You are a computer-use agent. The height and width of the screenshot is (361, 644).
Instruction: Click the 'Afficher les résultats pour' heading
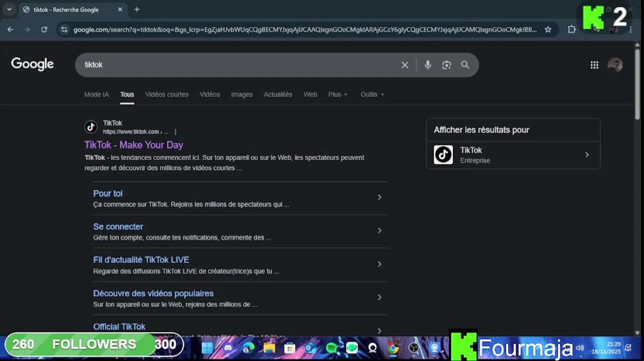[x=481, y=130]
